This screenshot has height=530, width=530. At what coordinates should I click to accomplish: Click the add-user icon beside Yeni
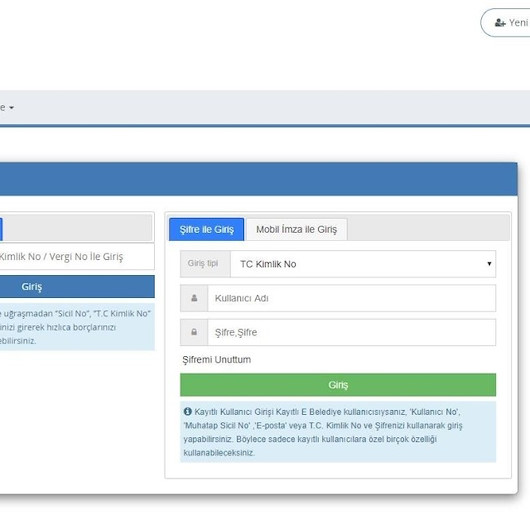click(x=500, y=23)
